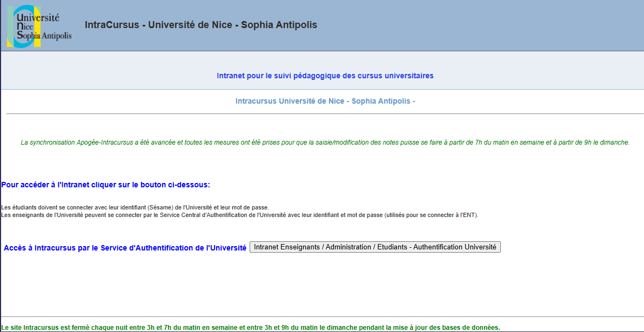Click the line starting 'Les étudiants doivent se connecter'
The image size is (644, 332).
click(135, 207)
